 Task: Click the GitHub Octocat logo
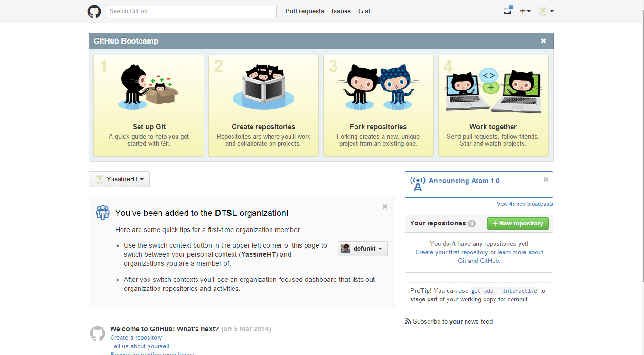click(x=94, y=11)
